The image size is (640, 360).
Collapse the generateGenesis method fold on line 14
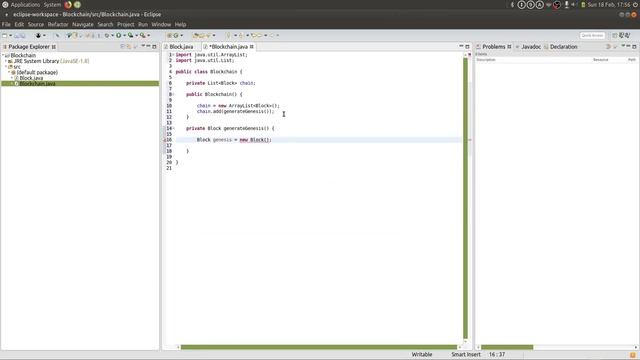tap(173, 128)
